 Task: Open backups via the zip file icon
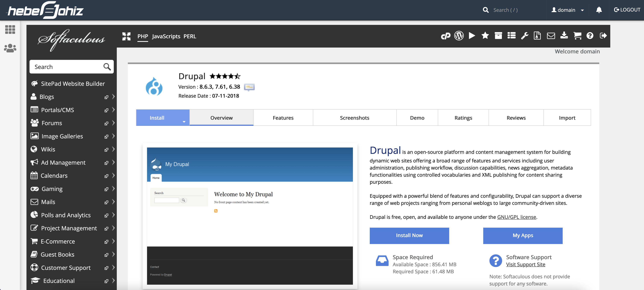point(537,36)
